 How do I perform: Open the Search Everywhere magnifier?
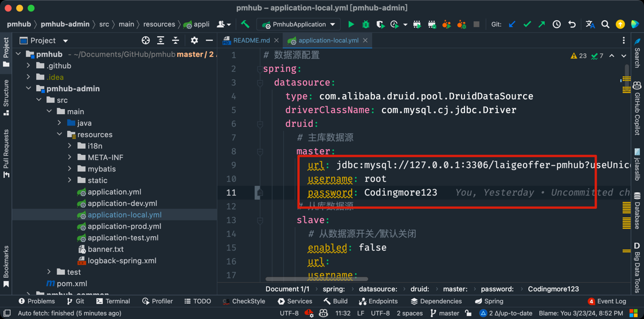point(605,25)
